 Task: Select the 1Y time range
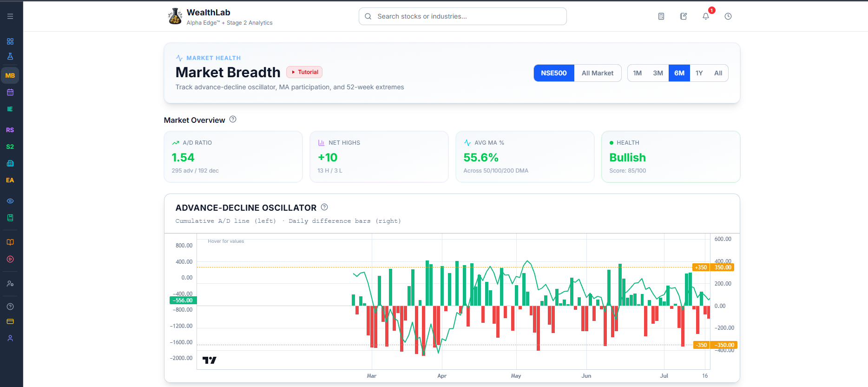click(x=699, y=73)
